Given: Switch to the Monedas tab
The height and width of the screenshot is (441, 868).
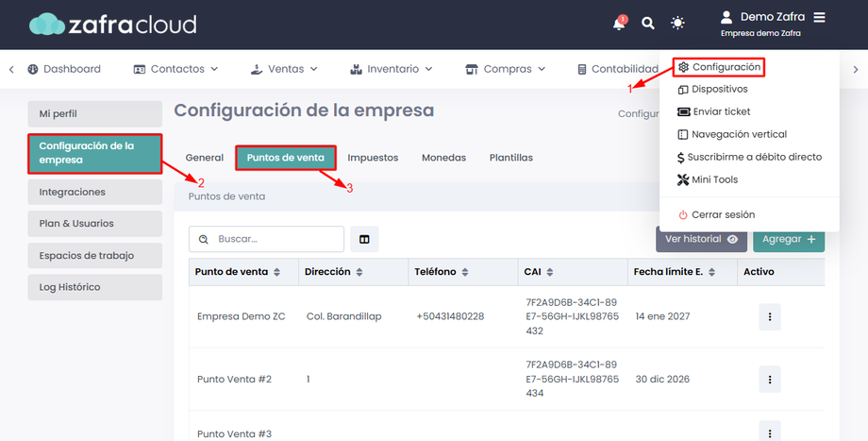Looking at the screenshot, I should [x=444, y=158].
